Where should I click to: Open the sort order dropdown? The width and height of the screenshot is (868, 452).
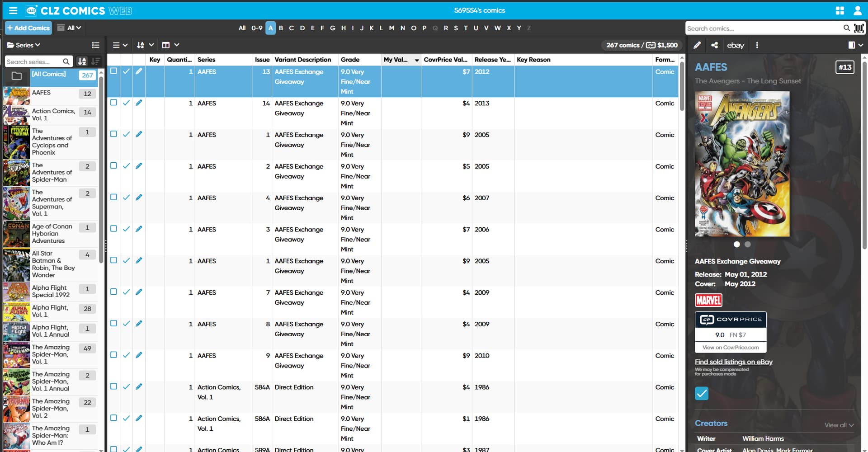146,45
